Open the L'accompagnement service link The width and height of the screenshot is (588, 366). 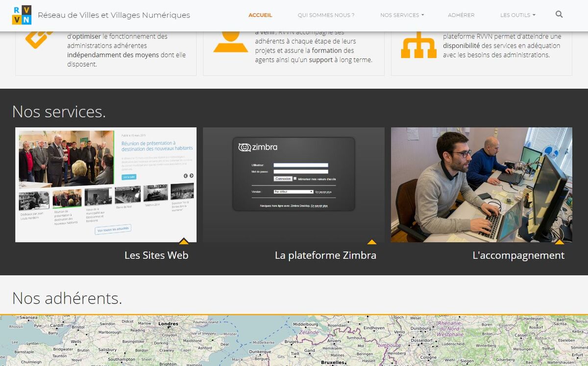click(x=518, y=255)
